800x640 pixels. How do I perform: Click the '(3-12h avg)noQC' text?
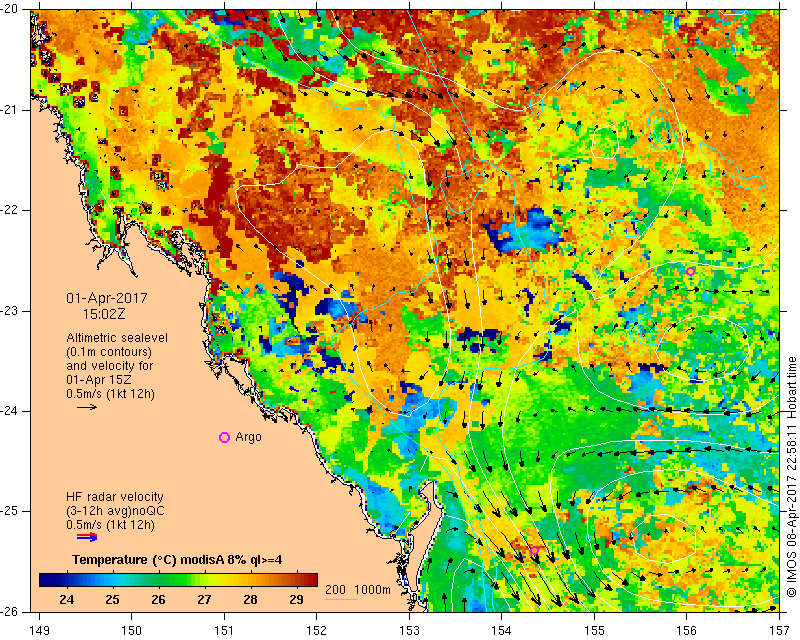pyautogui.click(x=115, y=511)
